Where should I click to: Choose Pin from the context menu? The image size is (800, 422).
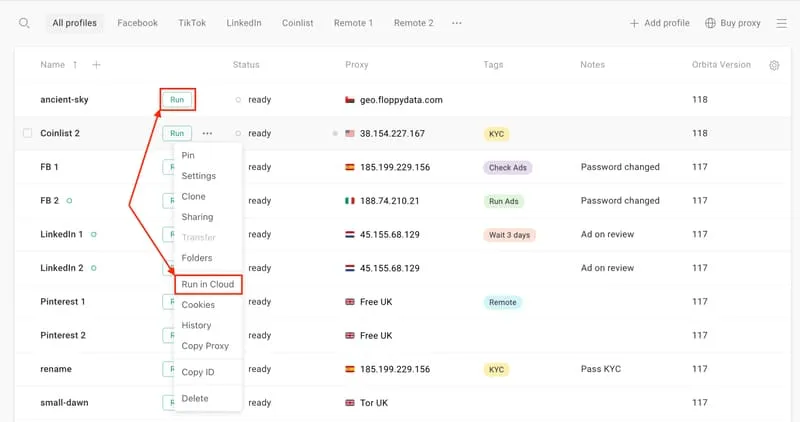pyautogui.click(x=188, y=155)
